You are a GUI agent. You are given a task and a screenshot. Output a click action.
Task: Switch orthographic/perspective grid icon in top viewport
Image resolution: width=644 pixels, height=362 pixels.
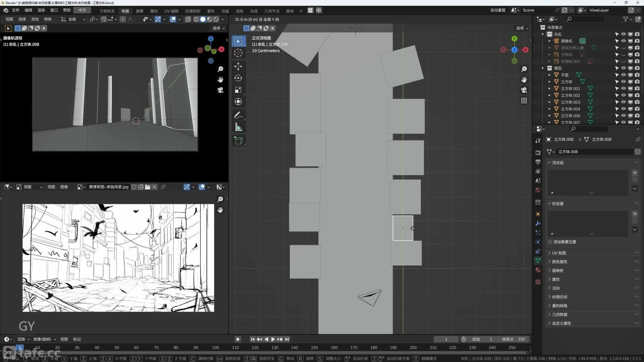tap(524, 101)
